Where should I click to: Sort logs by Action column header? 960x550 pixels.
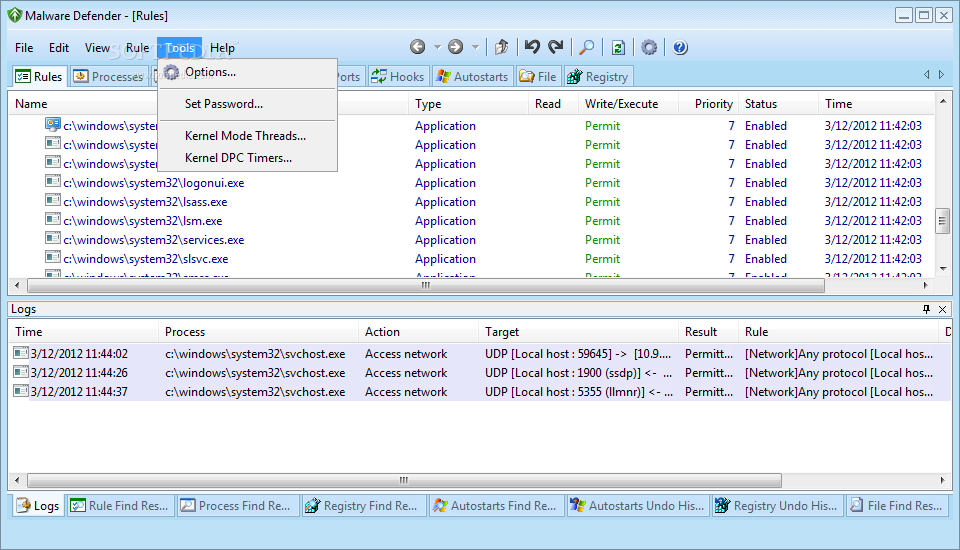coord(418,332)
